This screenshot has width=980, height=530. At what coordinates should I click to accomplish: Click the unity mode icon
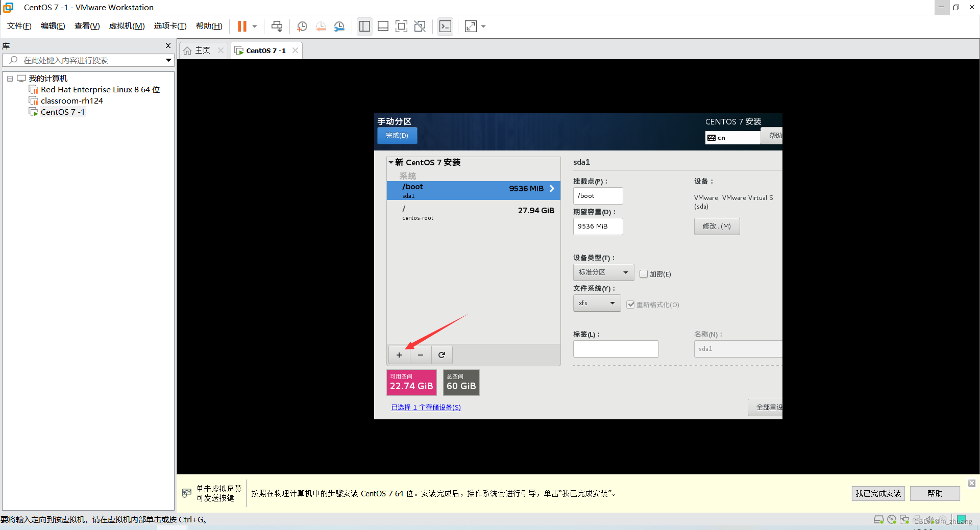pos(420,26)
